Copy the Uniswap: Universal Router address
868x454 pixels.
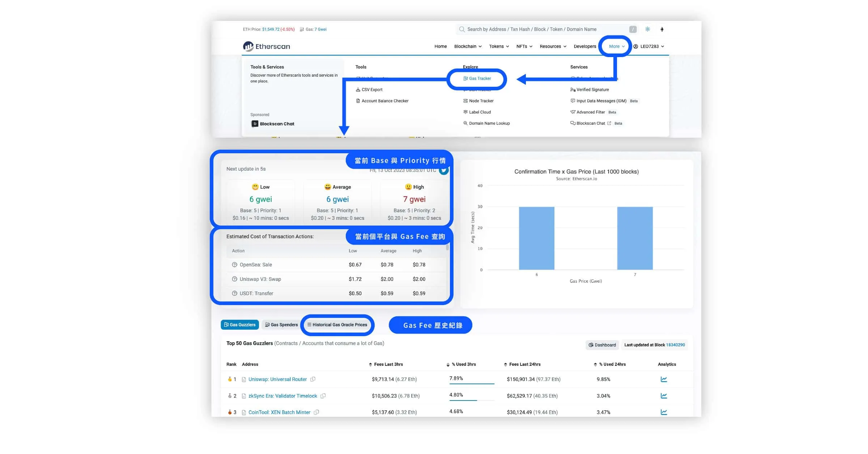point(313,379)
